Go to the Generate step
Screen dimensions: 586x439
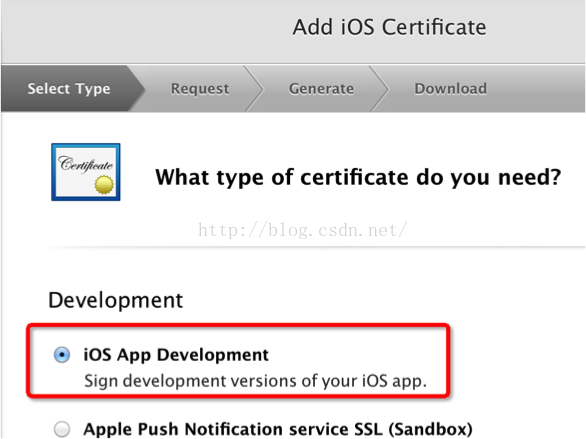(x=321, y=89)
